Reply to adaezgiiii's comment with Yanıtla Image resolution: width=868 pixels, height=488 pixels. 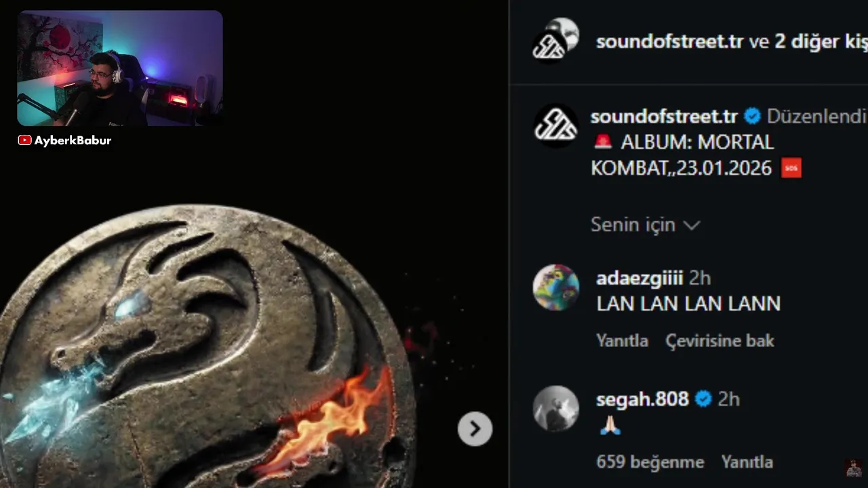pos(622,340)
